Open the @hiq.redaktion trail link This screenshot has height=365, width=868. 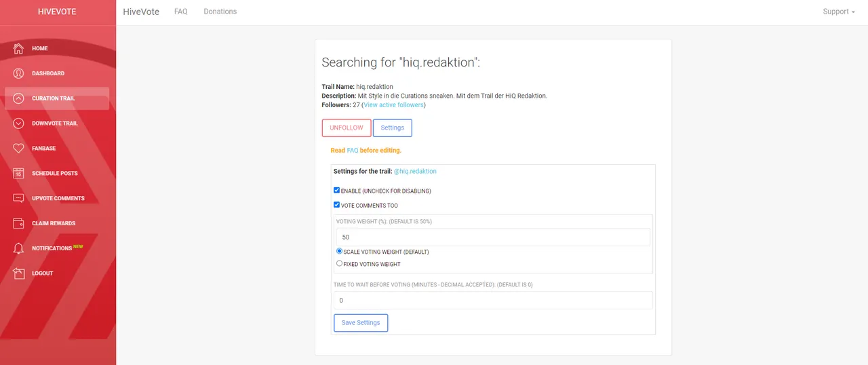[415, 172]
